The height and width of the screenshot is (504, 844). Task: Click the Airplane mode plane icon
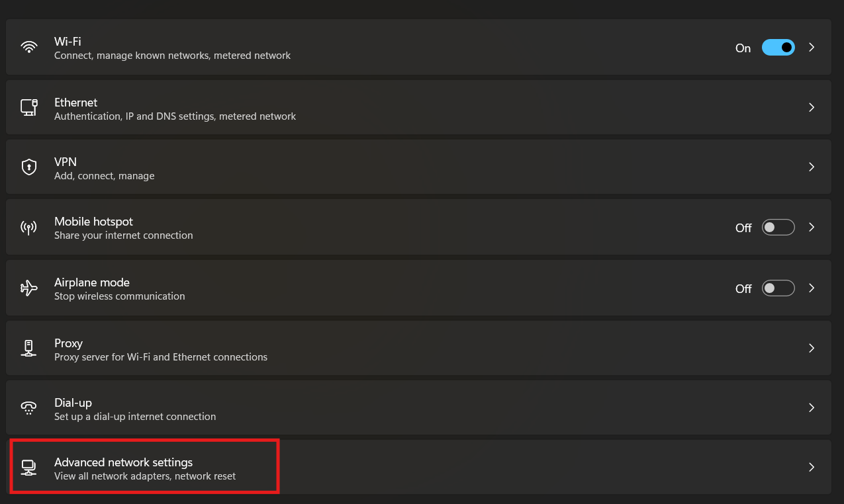click(x=29, y=288)
